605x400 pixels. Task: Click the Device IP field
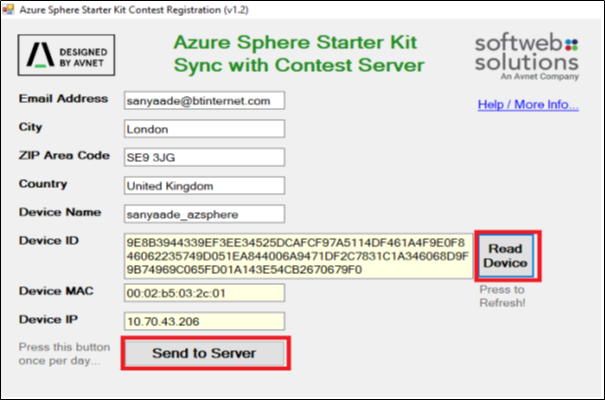(x=204, y=321)
